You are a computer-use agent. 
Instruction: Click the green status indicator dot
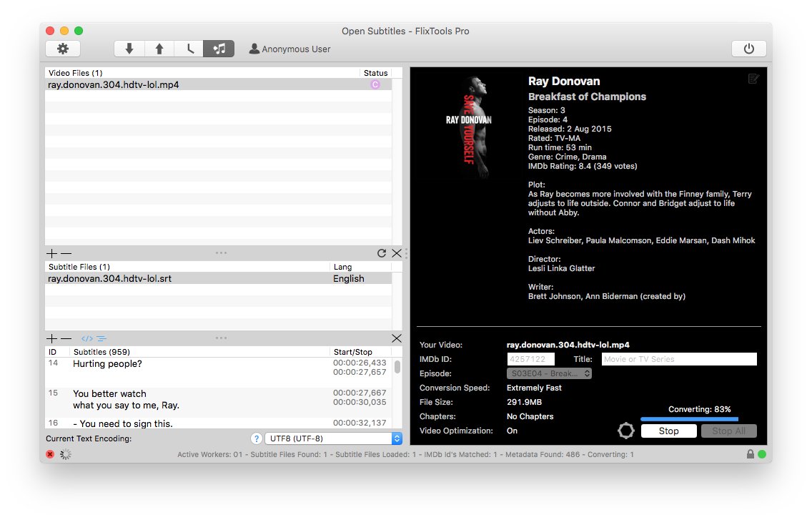click(762, 454)
